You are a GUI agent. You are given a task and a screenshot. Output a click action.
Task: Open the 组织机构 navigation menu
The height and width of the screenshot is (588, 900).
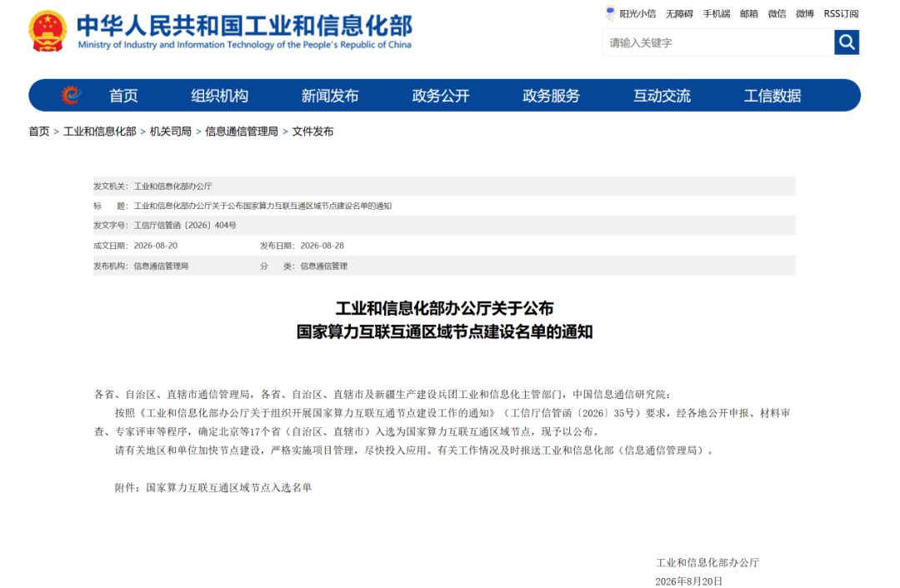(219, 96)
